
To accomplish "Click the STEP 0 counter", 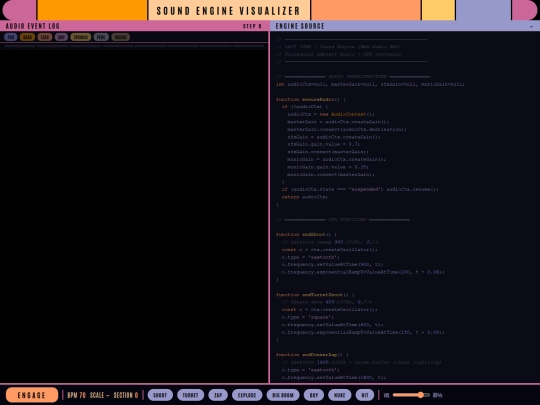I will (x=252, y=26).
